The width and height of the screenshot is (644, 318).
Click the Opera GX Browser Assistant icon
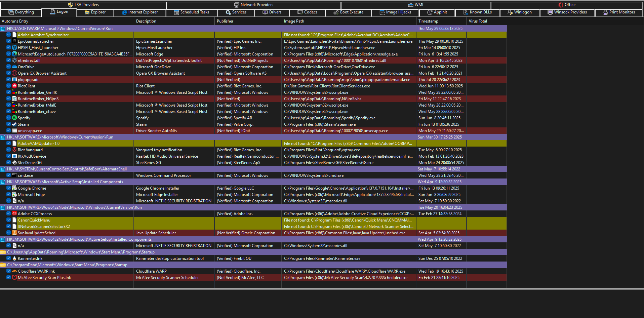(14, 73)
